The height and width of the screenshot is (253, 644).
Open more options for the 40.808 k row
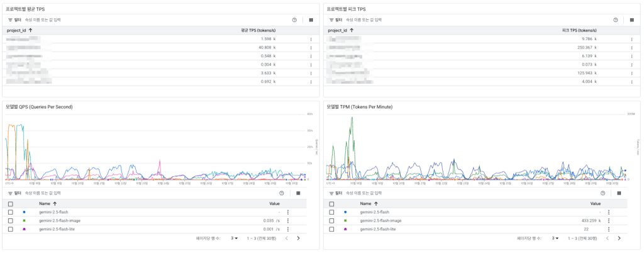point(311,48)
